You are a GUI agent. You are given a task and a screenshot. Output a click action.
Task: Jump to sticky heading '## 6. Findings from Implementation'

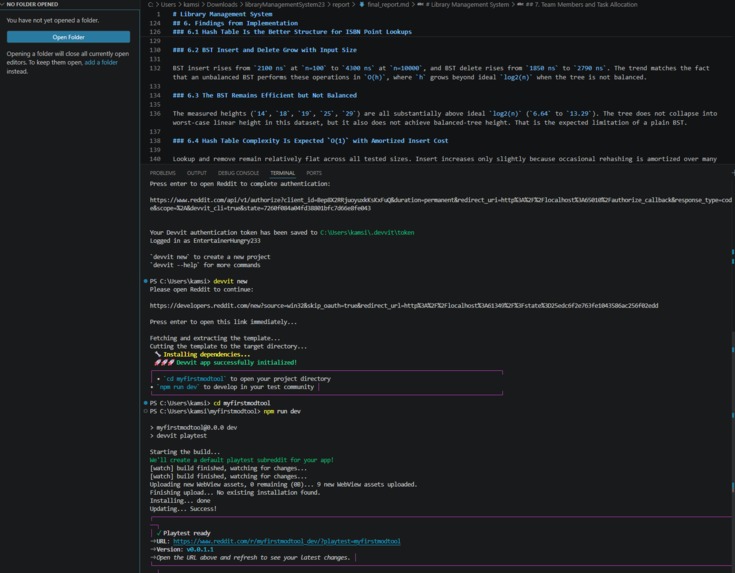tap(235, 23)
